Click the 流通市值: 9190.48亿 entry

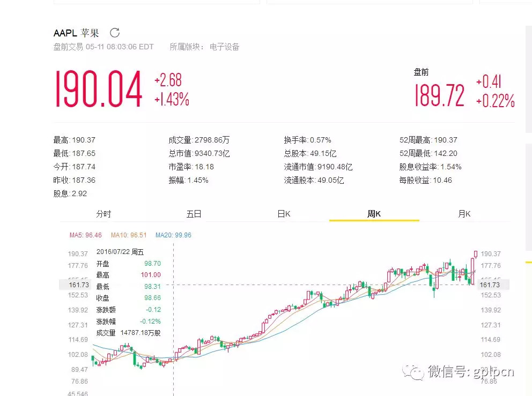[318, 167]
